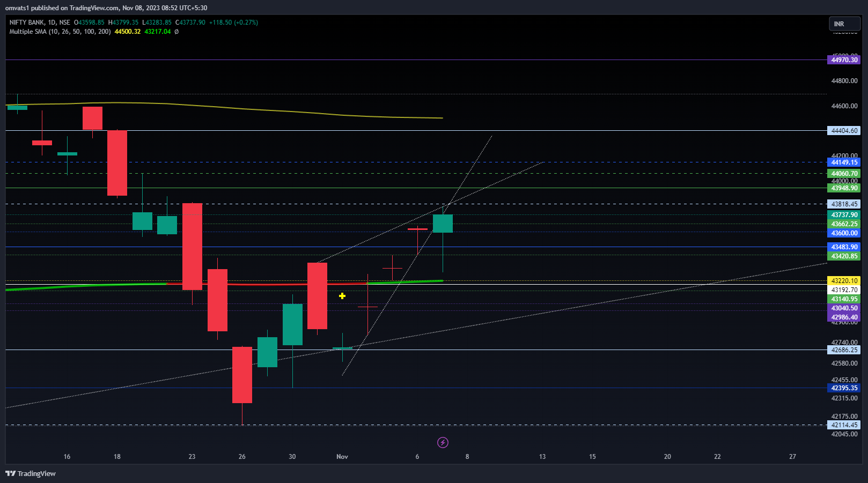This screenshot has height=483, width=868.
Task: Click the purple lightning event icon
Action: [443, 442]
